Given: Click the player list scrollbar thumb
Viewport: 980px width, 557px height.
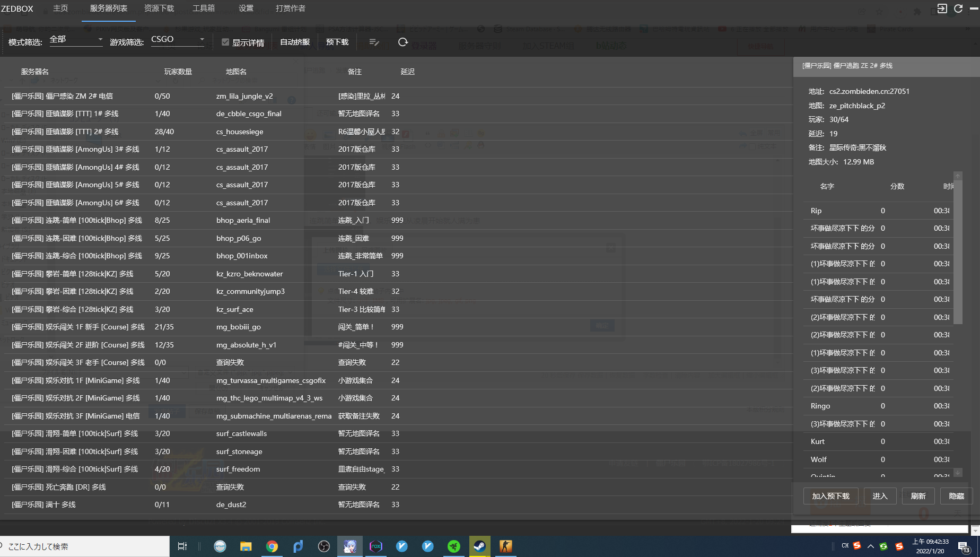Looking at the screenshot, I should [x=958, y=252].
